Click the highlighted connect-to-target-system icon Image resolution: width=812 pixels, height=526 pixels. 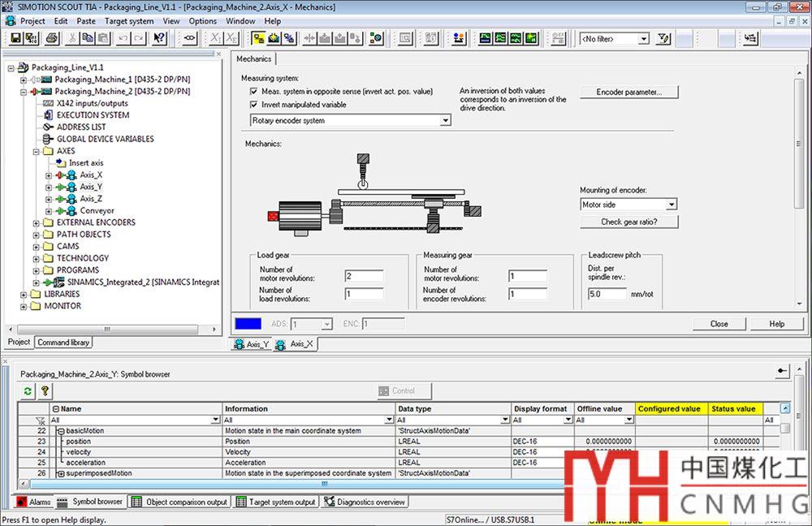[257, 38]
